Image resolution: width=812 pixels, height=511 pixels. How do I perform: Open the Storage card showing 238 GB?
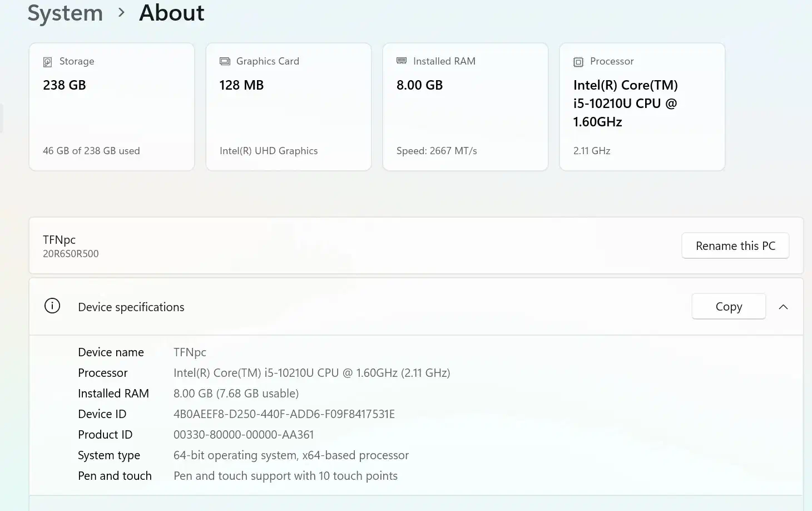[x=112, y=107]
